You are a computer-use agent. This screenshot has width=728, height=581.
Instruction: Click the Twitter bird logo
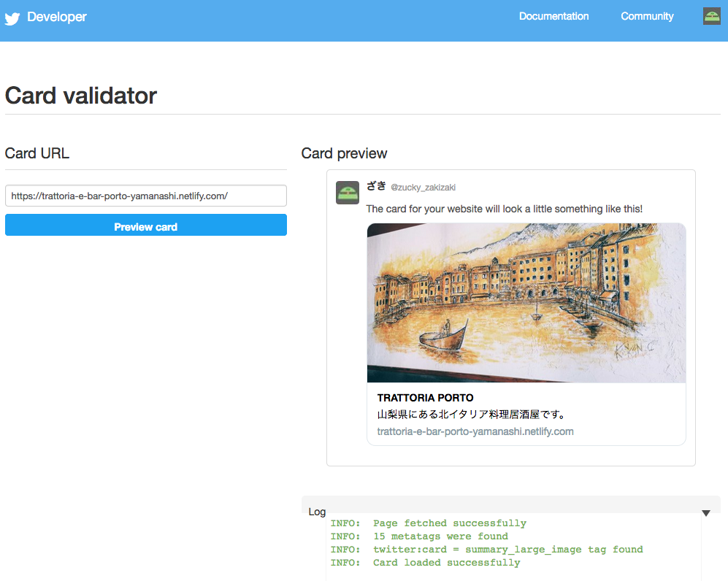click(x=12, y=18)
